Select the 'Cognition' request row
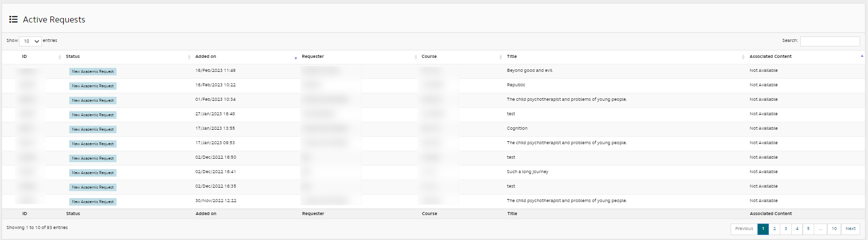This screenshot has width=868, height=240. point(517,129)
